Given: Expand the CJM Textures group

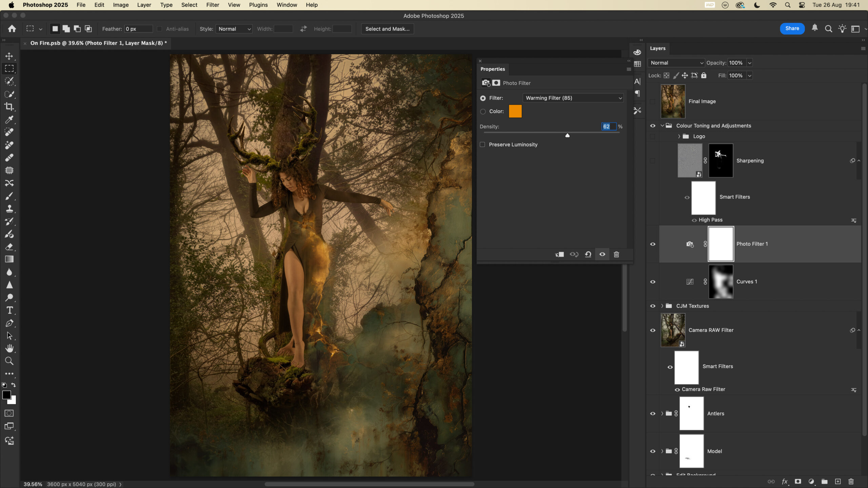Looking at the screenshot, I should tap(662, 306).
